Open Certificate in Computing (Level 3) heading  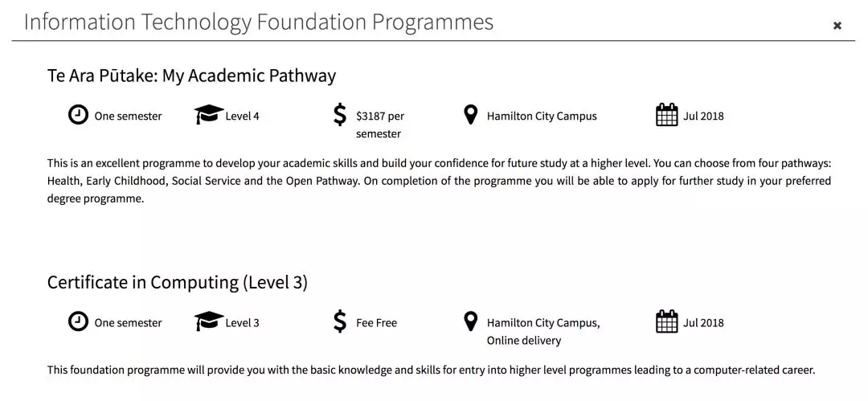point(177,282)
